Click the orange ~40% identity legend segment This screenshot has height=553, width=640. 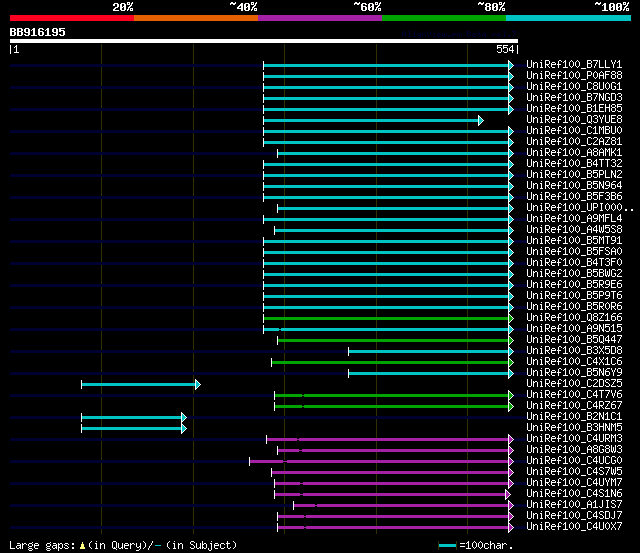coord(196,18)
